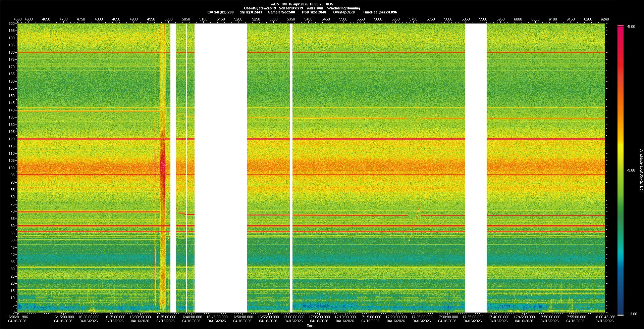The image size is (644, 329).
Task: Select the TimeRes.(sec):4.096 header label
Action: [380, 12]
